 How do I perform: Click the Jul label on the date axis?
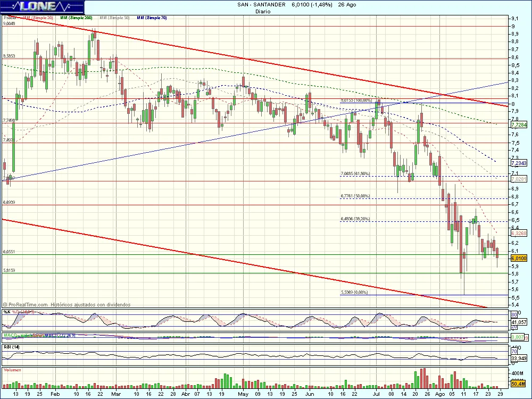click(376, 394)
